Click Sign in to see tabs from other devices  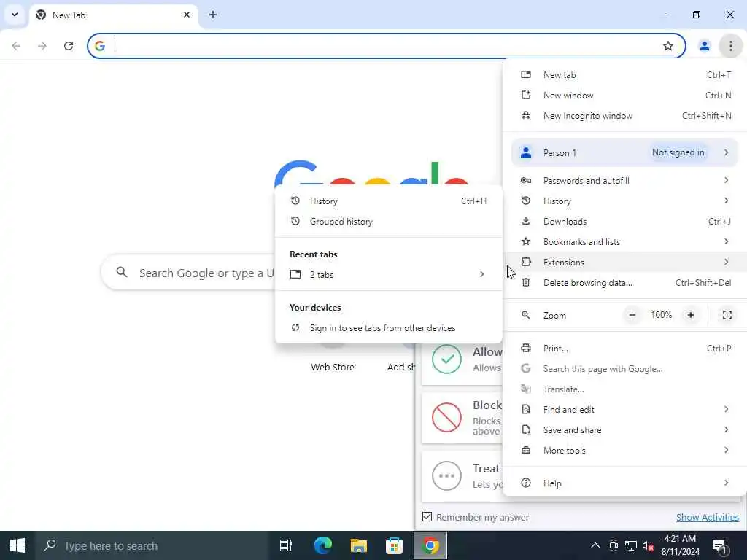tap(389, 327)
